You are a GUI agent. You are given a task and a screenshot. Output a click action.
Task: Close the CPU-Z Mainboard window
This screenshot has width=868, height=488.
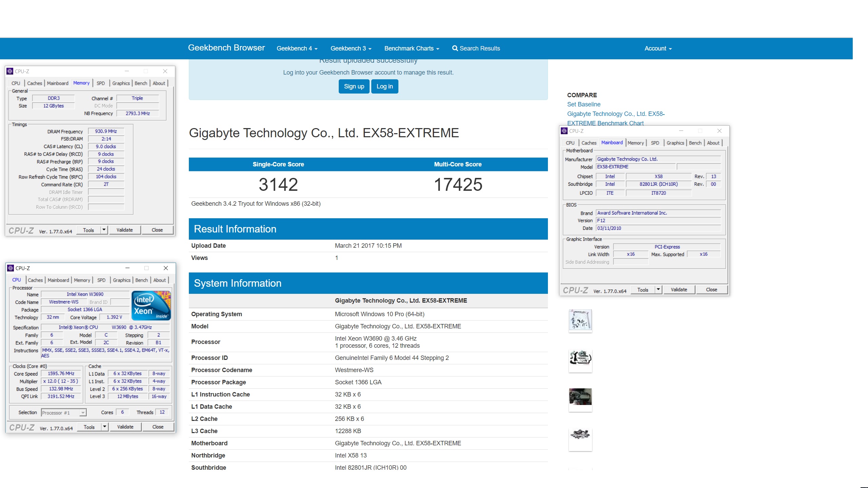719,131
